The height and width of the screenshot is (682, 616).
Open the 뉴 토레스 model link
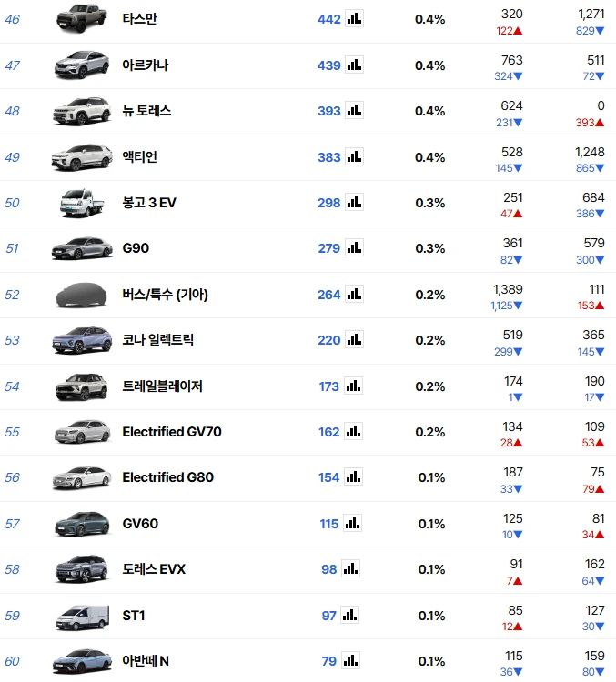(x=146, y=110)
